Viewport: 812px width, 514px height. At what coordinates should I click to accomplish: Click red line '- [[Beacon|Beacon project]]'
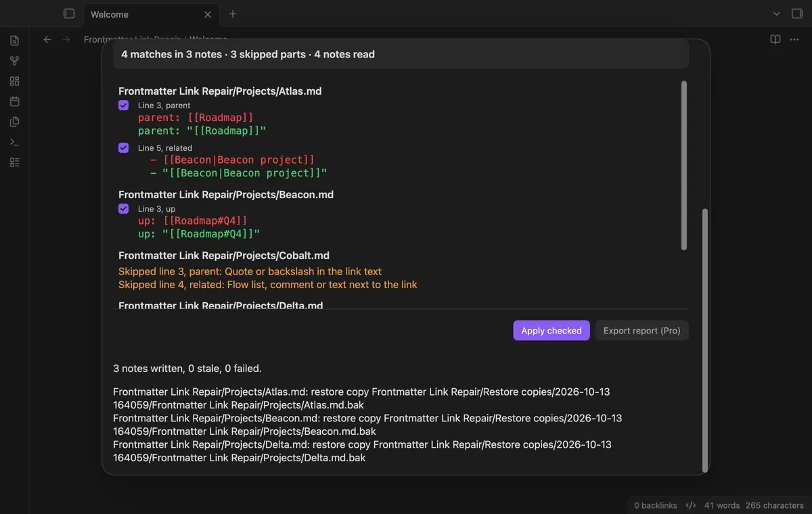pyautogui.click(x=233, y=160)
